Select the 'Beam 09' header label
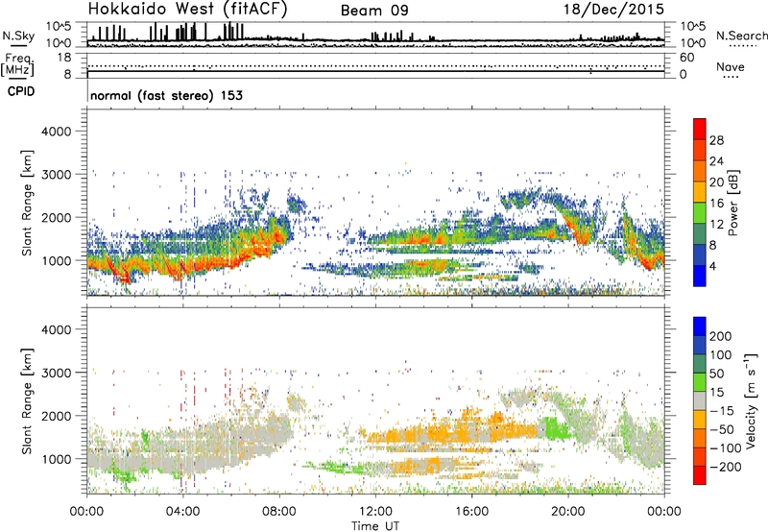Image resolution: width=768 pixels, height=532 pixels. click(374, 11)
